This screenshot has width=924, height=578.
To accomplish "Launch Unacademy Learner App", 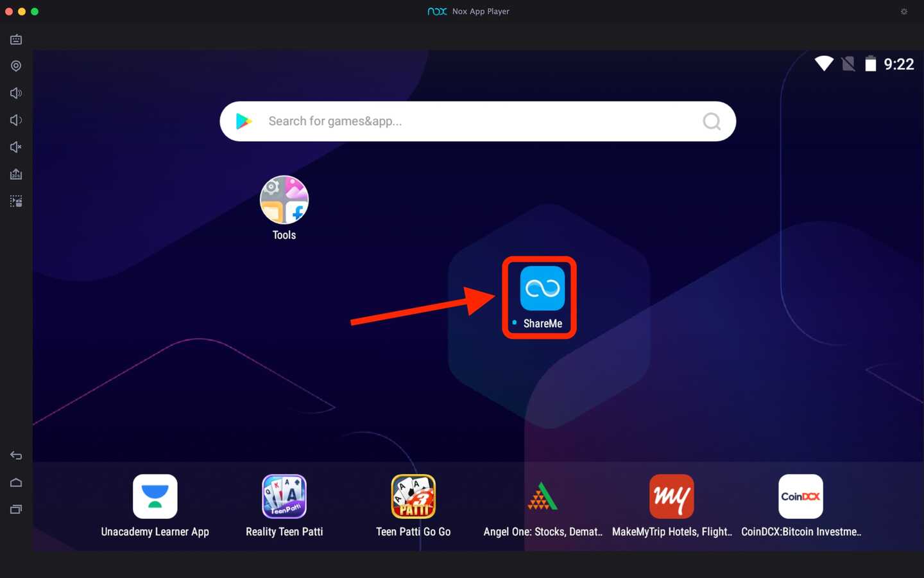I will pyautogui.click(x=155, y=496).
